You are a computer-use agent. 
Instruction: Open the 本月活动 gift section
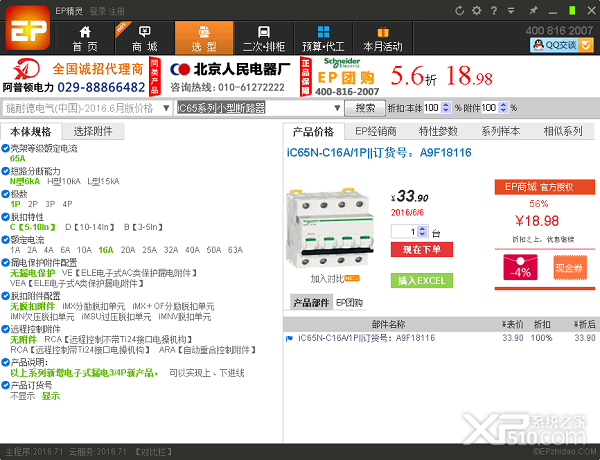(383, 38)
